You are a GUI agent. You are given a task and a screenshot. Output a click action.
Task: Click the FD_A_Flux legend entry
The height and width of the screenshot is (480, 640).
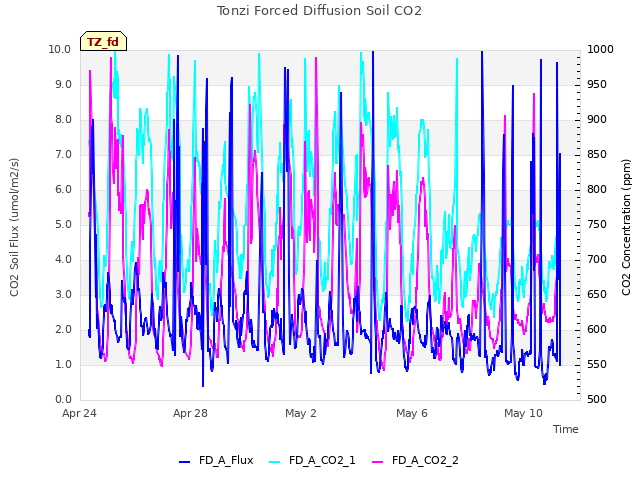[216, 460]
